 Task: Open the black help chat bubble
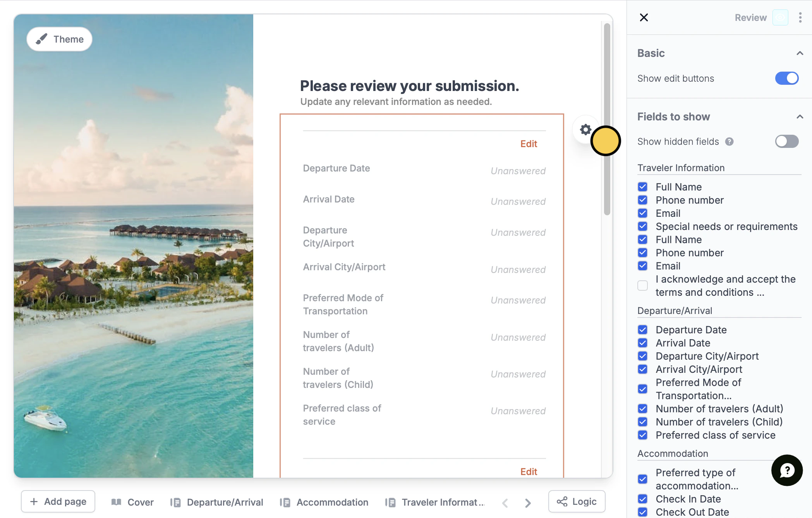pos(786,470)
